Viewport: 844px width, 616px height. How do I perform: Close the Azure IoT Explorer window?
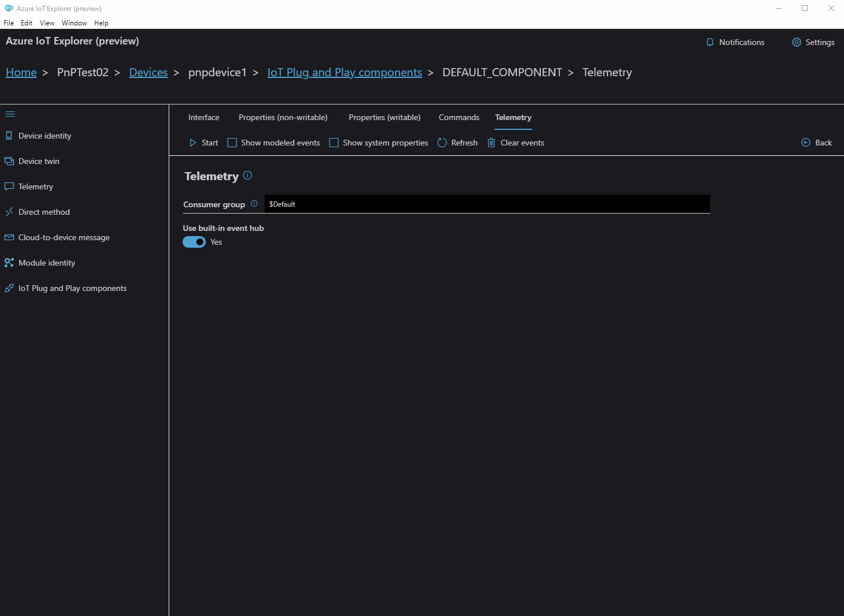point(831,8)
